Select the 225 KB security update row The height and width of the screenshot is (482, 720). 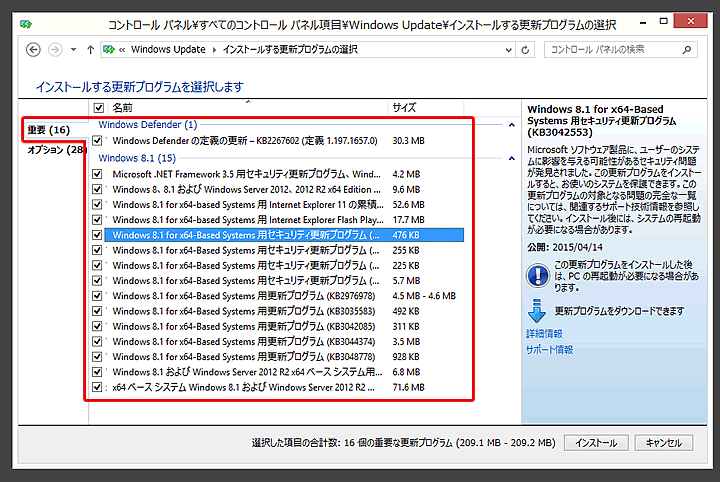(x=284, y=265)
